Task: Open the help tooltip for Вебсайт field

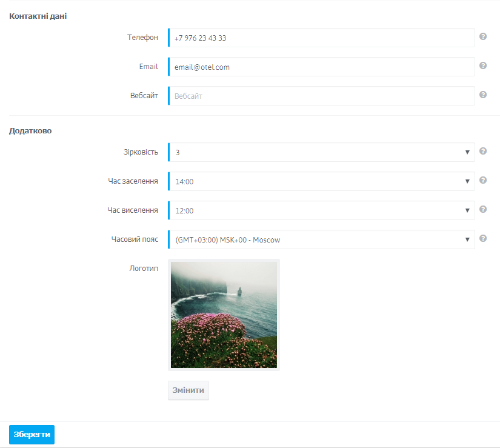Action: 483,95
